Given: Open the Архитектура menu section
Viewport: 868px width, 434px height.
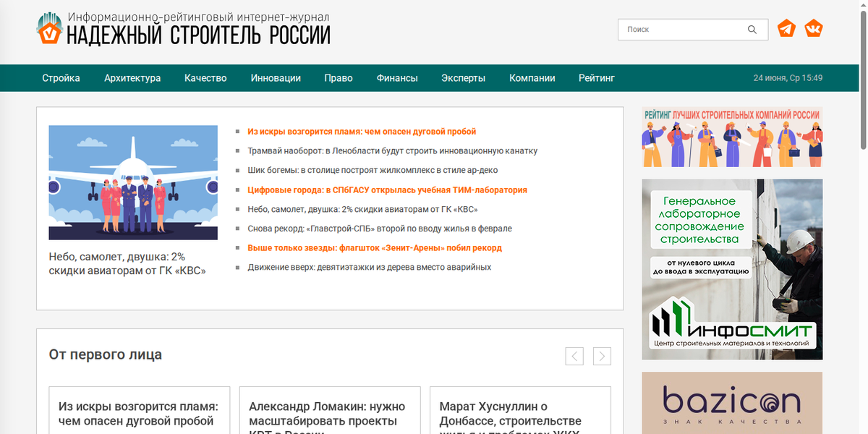Looking at the screenshot, I should click(x=132, y=78).
